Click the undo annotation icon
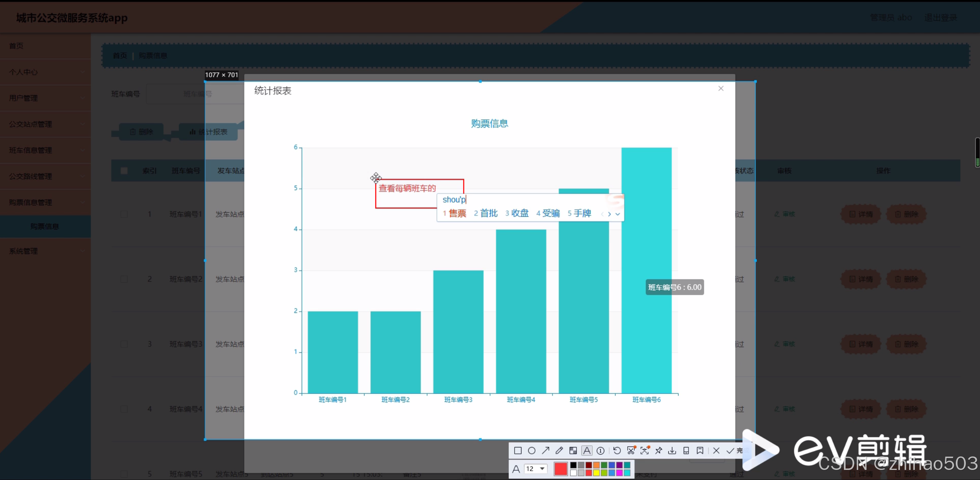The height and width of the screenshot is (480, 980). click(617, 451)
